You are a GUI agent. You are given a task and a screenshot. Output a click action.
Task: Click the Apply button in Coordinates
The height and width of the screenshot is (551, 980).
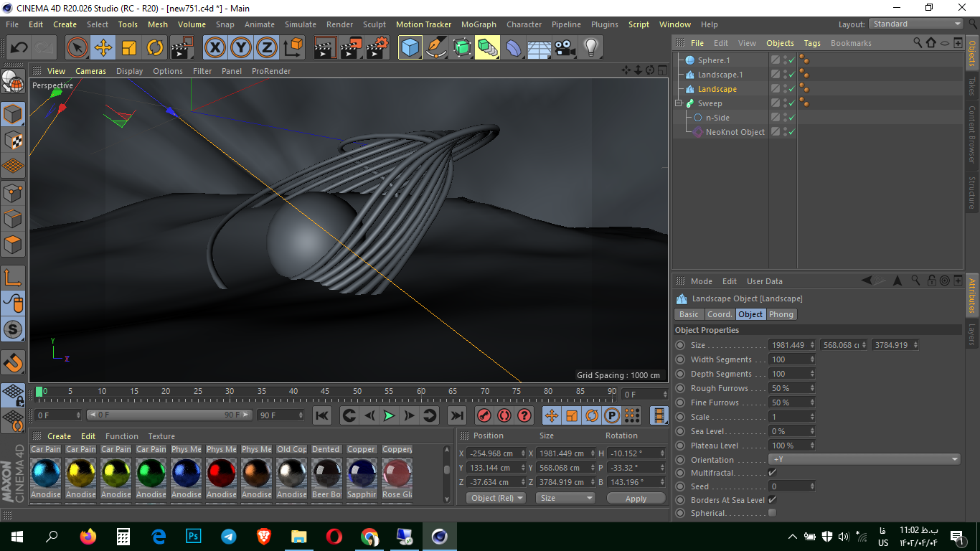636,498
